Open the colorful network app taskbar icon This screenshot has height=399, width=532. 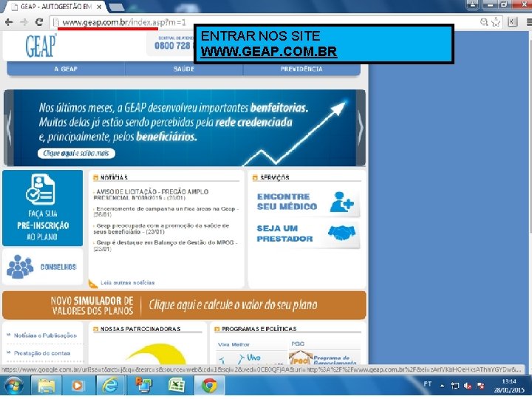pyautogui.click(x=144, y=386)
